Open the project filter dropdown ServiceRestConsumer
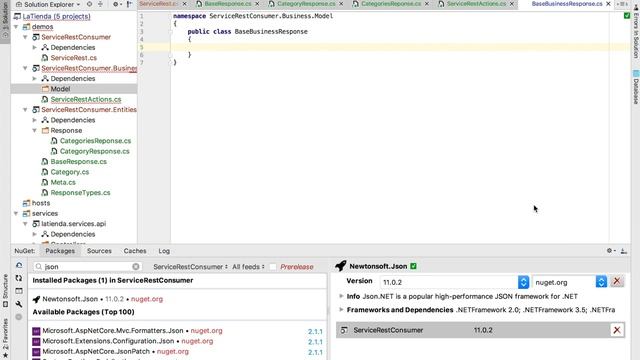The height and width of the screenshot is (360, 640). click(191, 267)
